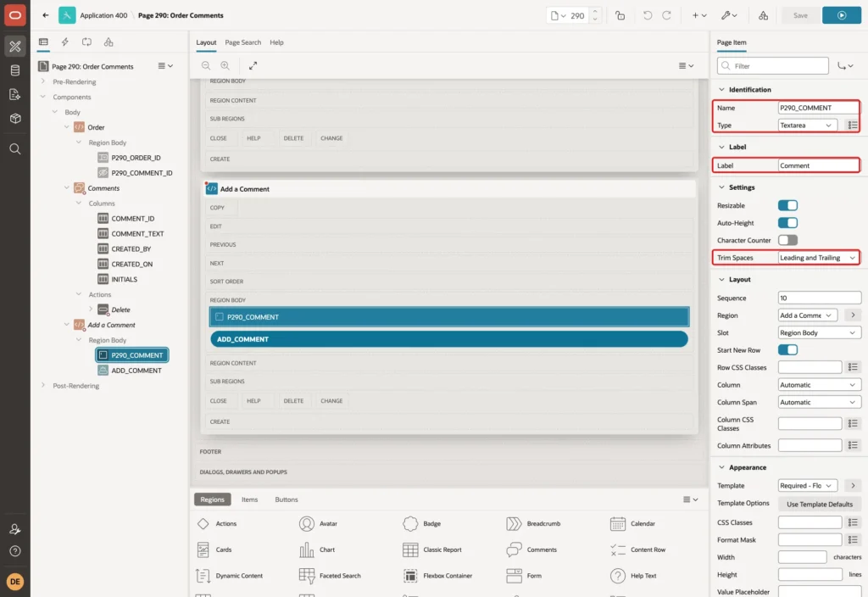Open the rendering tree options menu
This screenshot has height=597, width=868.
click(x=165, y=66)
